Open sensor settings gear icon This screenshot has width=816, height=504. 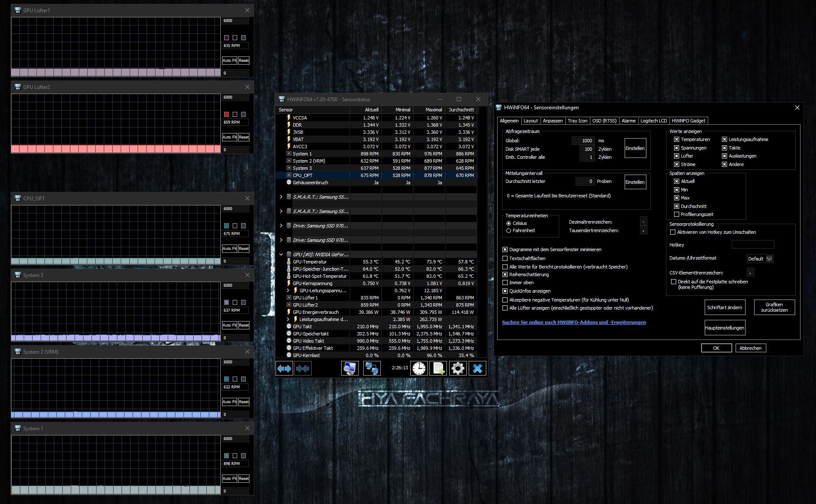(x=458, y=368)
